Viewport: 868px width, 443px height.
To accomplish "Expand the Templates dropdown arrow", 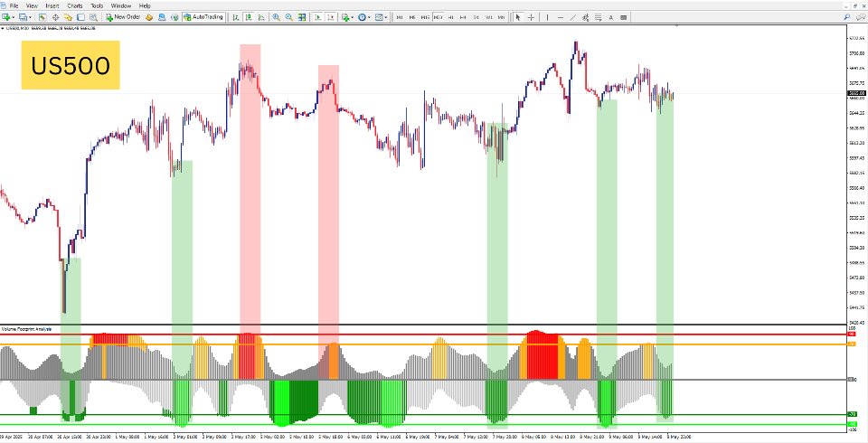I will 386,17.
